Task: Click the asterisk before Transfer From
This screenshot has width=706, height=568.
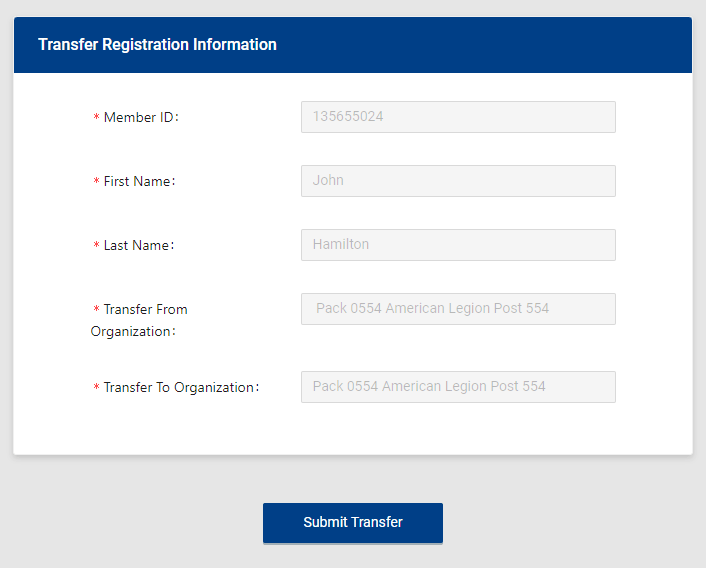Action: click(x=96, y=311)
